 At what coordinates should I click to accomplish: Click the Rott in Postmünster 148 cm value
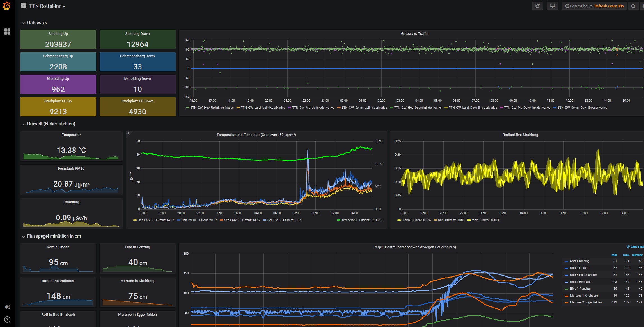click(x=58, y=296)
